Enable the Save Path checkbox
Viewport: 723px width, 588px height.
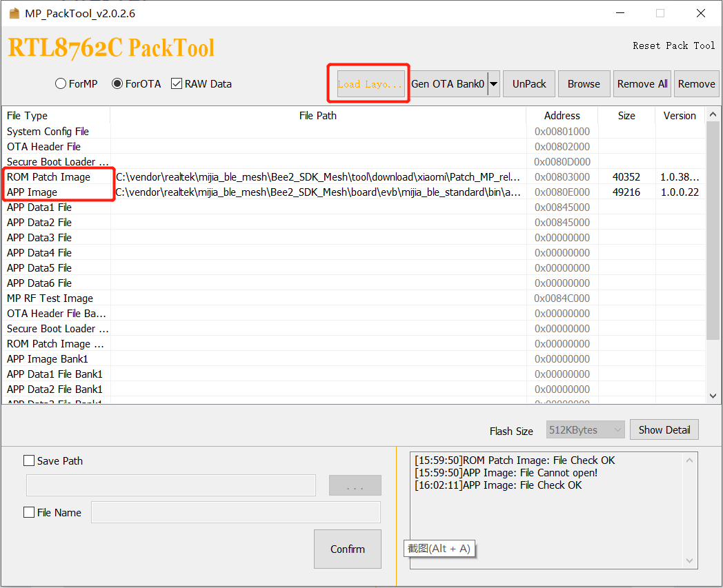pos(28,460)
